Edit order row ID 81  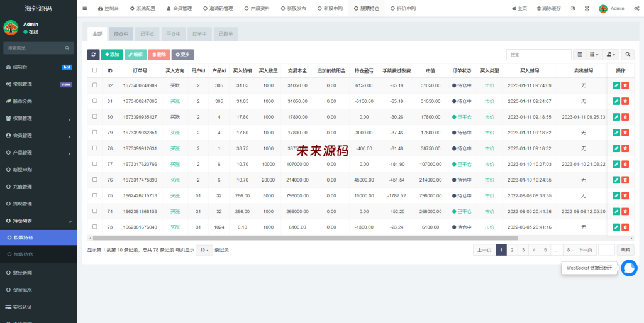[x=616, y=101]
